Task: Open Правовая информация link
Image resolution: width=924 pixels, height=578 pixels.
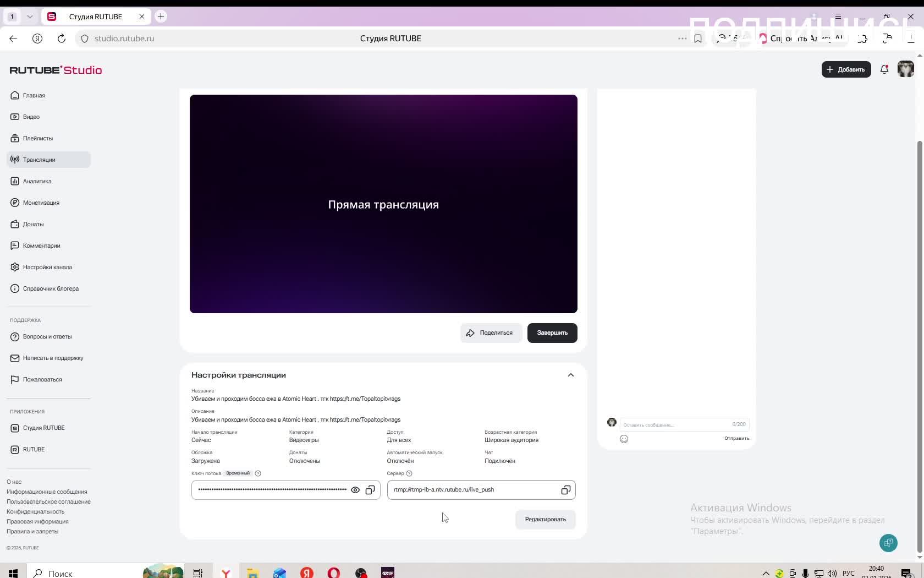Action: tap(37, 521)
